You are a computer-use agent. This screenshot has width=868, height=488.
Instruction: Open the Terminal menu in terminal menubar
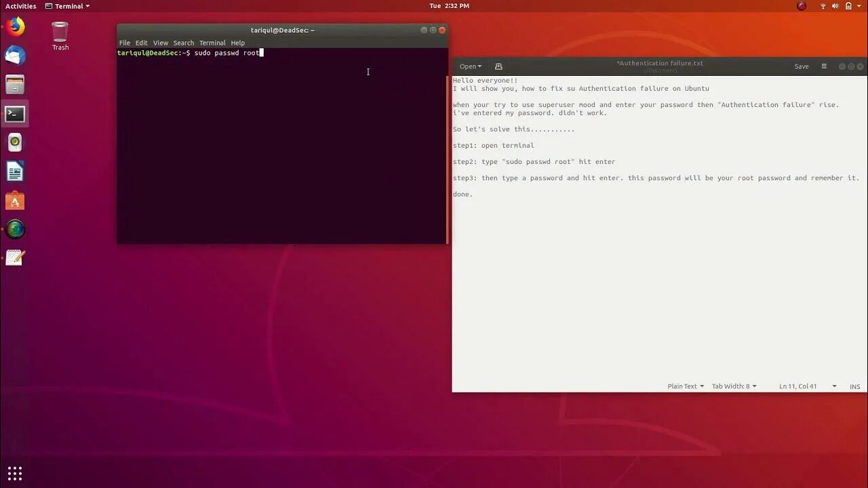[x=212, y=43]
